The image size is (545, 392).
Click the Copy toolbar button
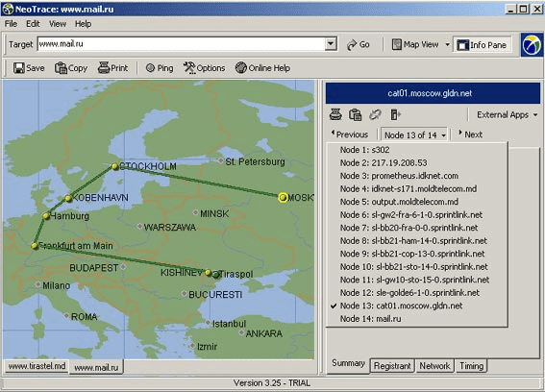71,68
